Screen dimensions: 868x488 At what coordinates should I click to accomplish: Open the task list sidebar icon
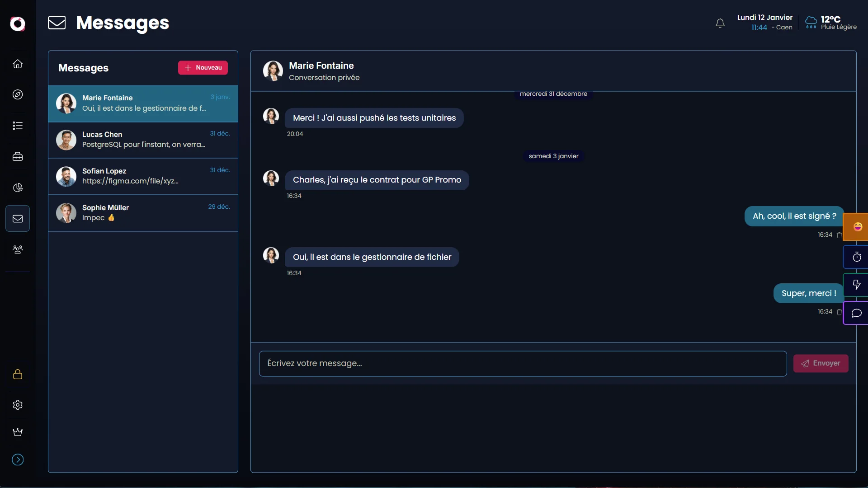click(x=18, y=126)
